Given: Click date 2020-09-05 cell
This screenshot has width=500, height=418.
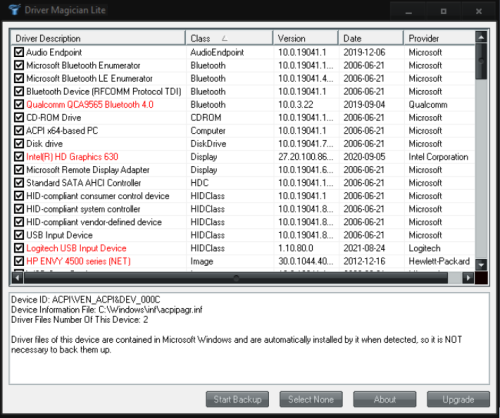Looking at the screenshot, I should pyautogui.click(x=364, y=157).
